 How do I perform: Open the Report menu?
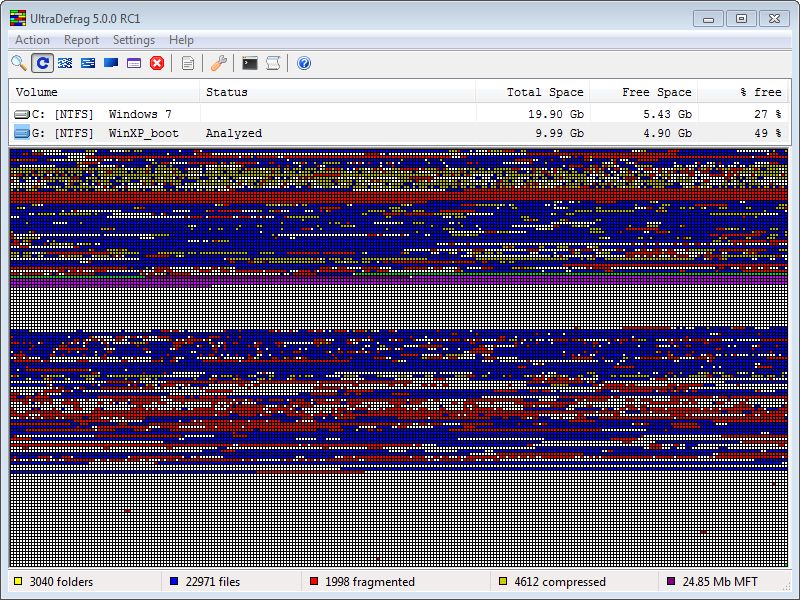[x=81, y=40]
